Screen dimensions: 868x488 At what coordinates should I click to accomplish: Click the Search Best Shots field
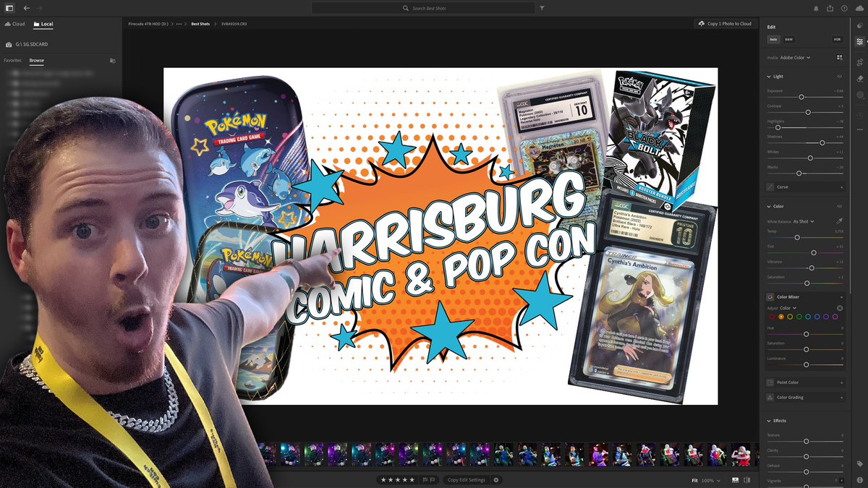pyautogui.click(x=425, y=8)
